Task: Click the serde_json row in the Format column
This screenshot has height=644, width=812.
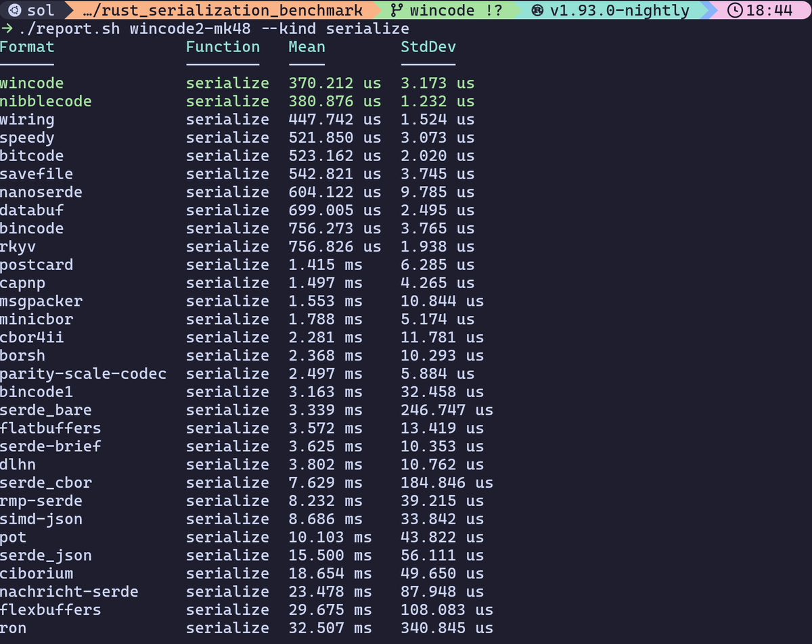Action: pyautogui.click(x=46, y=555)
